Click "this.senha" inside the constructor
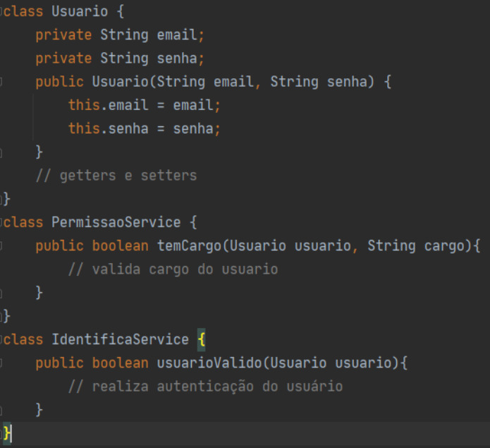The width and height of the screenshot is (490, 448). click(107, 129)
